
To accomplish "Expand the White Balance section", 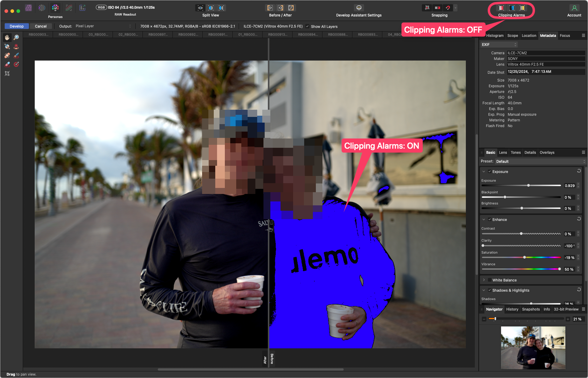I will click(x=484, y=280).
